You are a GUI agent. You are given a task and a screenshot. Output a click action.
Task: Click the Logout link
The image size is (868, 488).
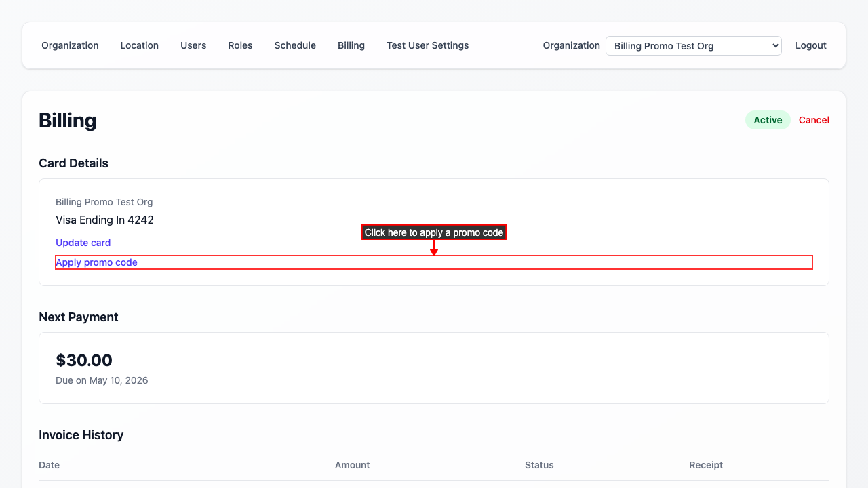point(810,45)
